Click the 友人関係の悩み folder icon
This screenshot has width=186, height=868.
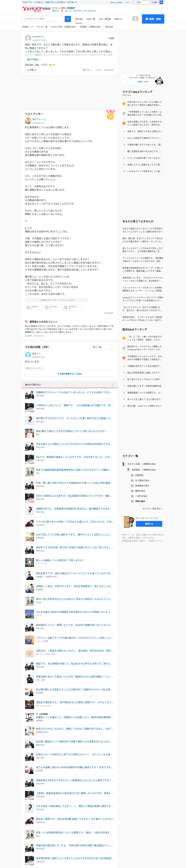132,480
